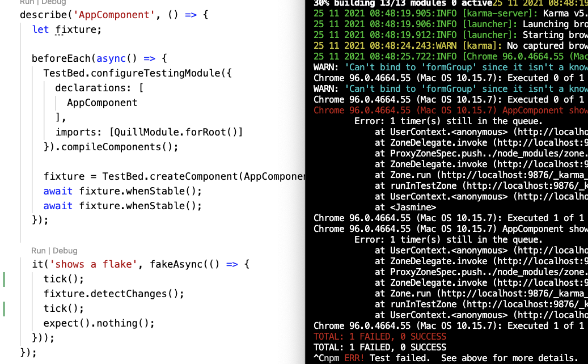Click the TestBed.configureTestingModule({ line
This screenshot has height=364, width=588.
click(138, 73)
